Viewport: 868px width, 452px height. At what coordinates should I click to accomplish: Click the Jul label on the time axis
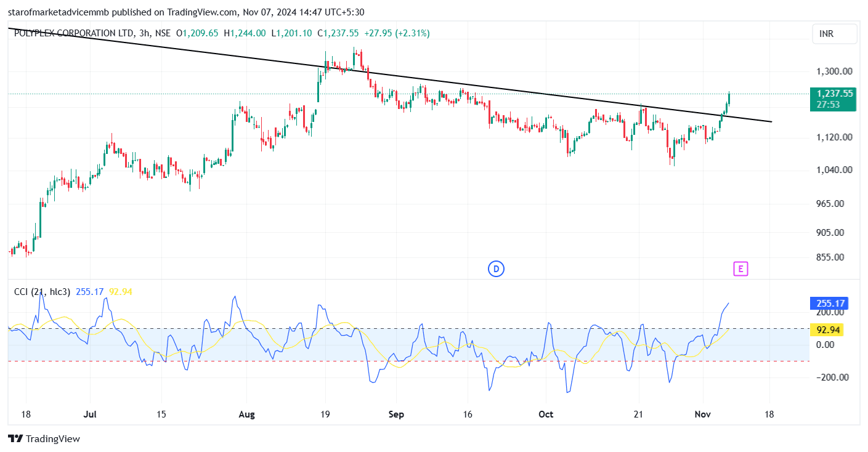click(91, 414)
